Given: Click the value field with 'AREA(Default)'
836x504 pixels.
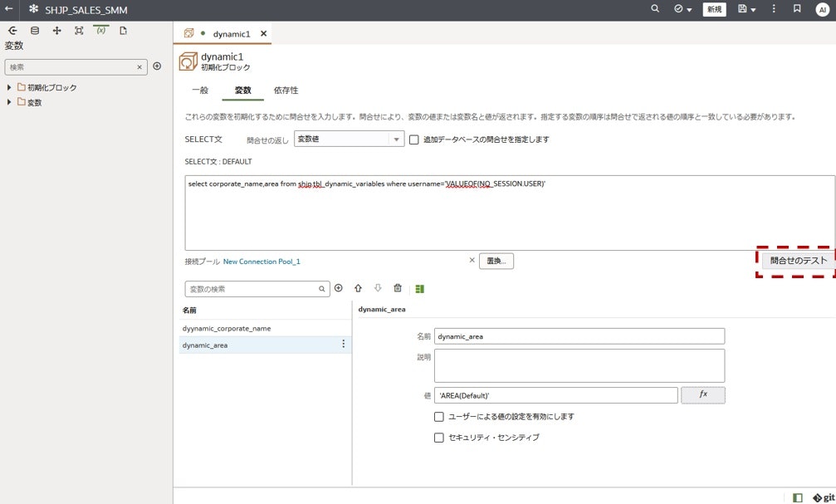Looking at the screenshot, I should [556, 396].
